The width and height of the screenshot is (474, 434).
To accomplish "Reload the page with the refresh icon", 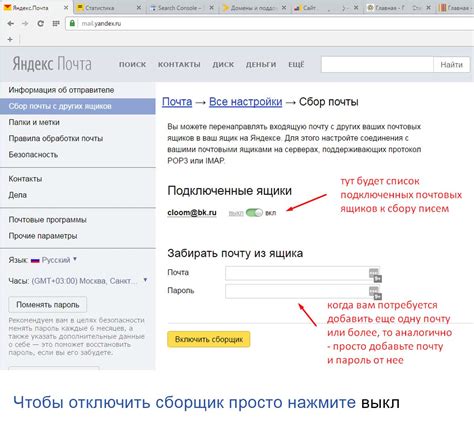I will tap(40, 24).
